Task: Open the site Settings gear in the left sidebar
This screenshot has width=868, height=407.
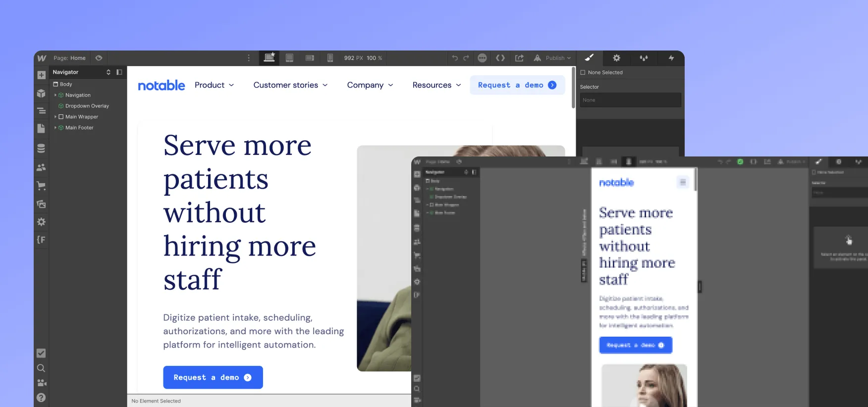Action: tap(41, 222)
